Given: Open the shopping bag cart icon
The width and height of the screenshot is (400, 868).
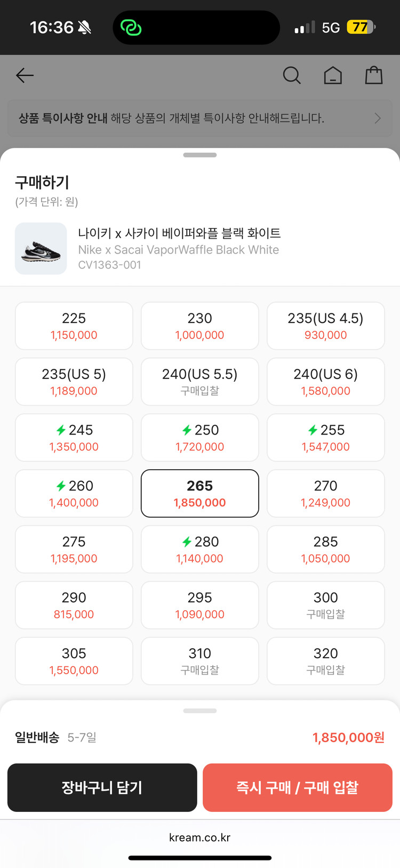Looking at the screenshot, I should (374, 75).
